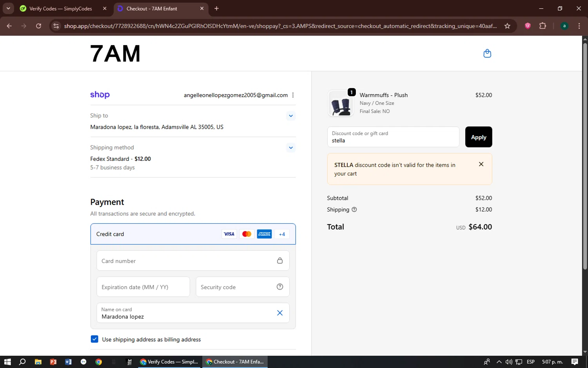Viewport: 588px width, 368px height.
Task: Click the Expiration date field
Action: [x=143, y=287]
